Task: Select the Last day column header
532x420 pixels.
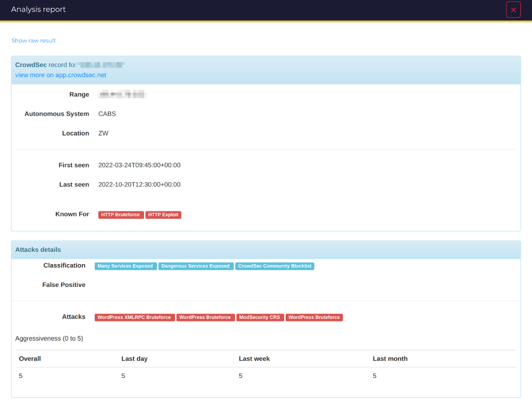Action: (134, 359)
